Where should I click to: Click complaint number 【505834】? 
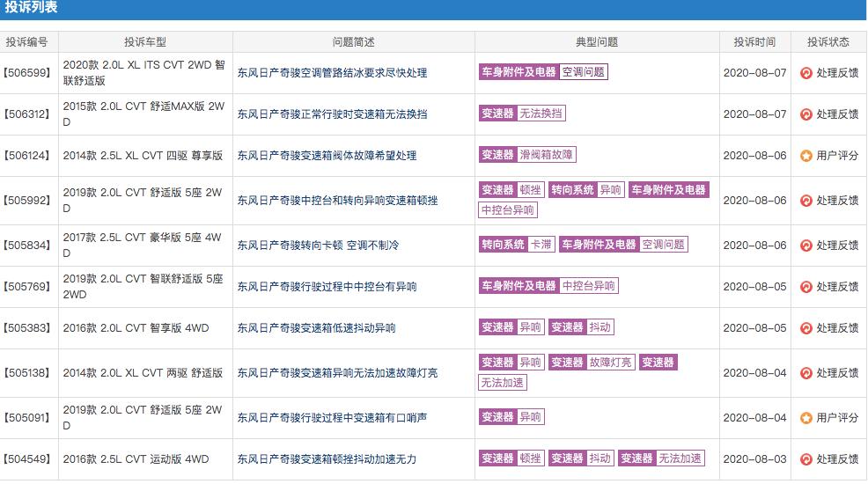coord(26,246)
